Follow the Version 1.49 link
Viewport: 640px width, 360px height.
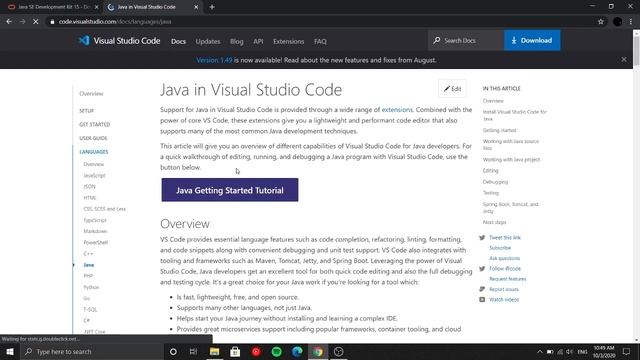pyautogui.click(x=214, y=60)
